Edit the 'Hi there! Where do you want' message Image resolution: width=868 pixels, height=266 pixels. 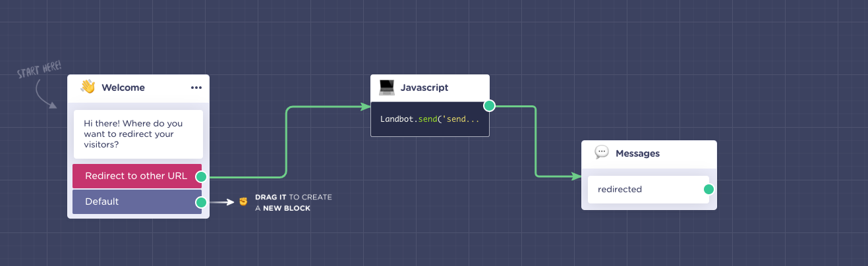[x=138, y=134]
